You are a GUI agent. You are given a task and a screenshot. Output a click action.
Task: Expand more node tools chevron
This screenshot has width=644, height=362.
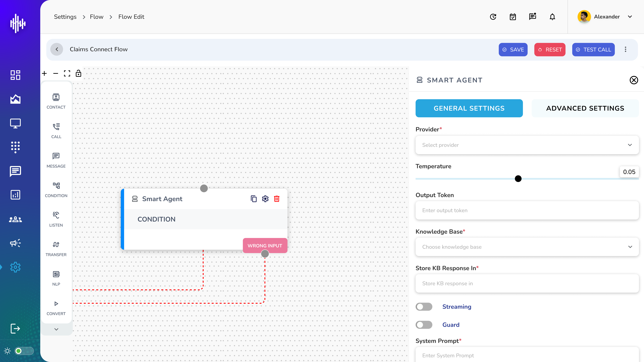click(56, 329)
